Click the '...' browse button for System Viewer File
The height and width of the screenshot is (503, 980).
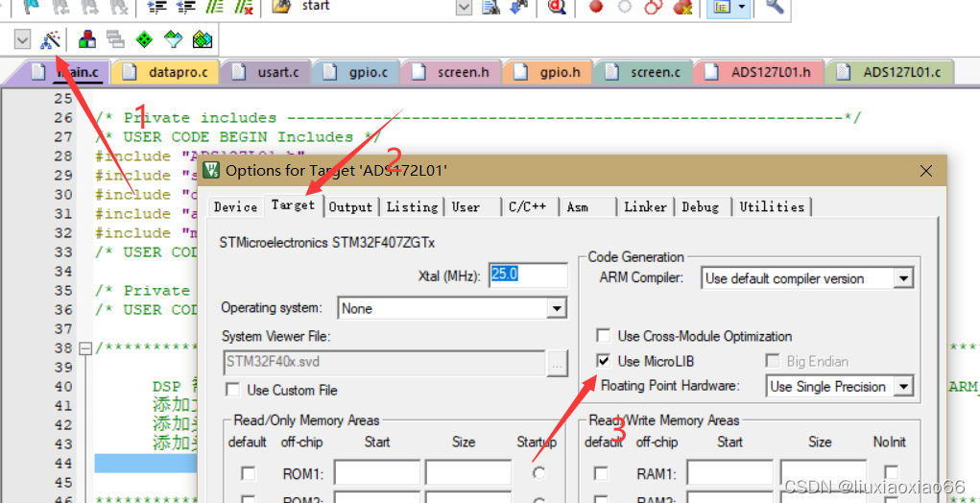pyautogui.click(x=557, y=363)
